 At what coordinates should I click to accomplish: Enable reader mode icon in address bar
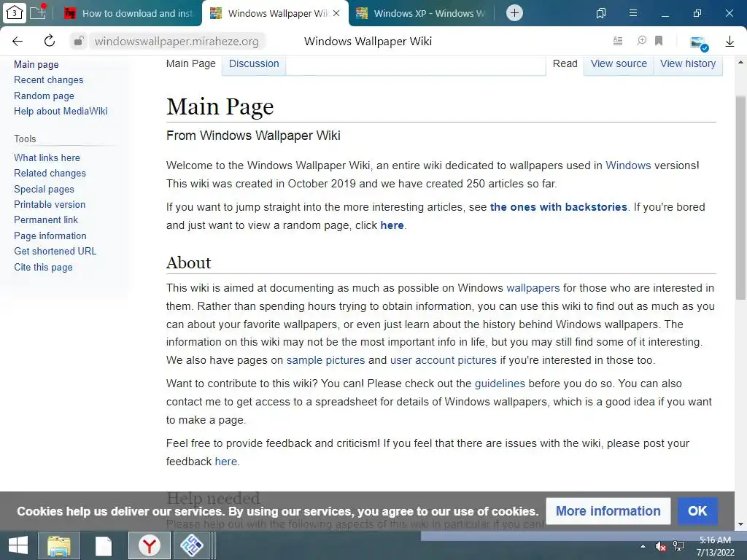tap(618, 41)
